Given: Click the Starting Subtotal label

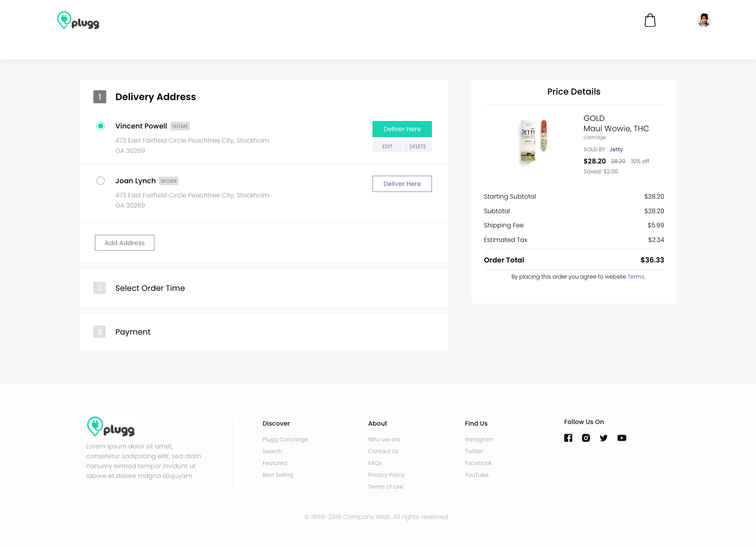Looking at the screenshot, I should 510,197.
